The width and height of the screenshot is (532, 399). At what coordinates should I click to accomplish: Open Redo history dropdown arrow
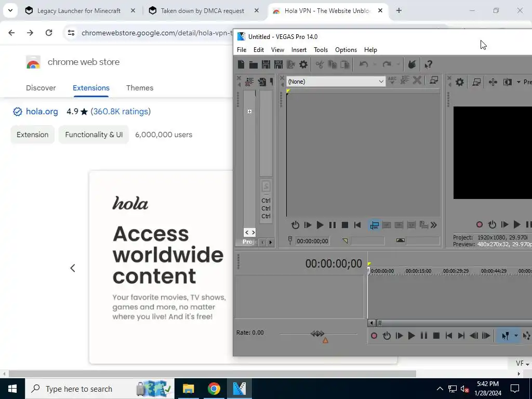tap(398, 64)
